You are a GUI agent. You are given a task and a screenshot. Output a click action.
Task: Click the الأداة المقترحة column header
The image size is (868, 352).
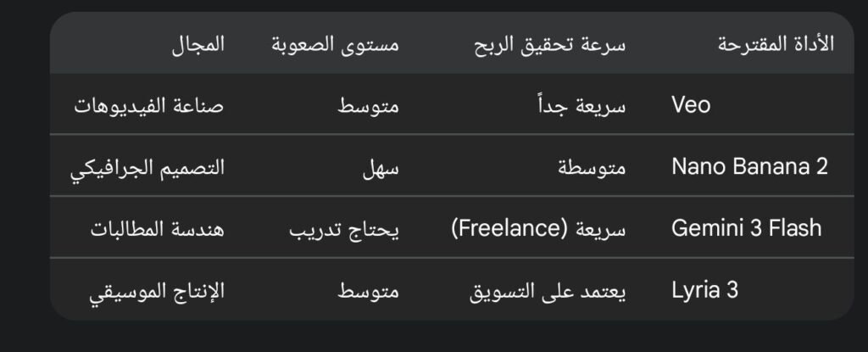[776, 44]
